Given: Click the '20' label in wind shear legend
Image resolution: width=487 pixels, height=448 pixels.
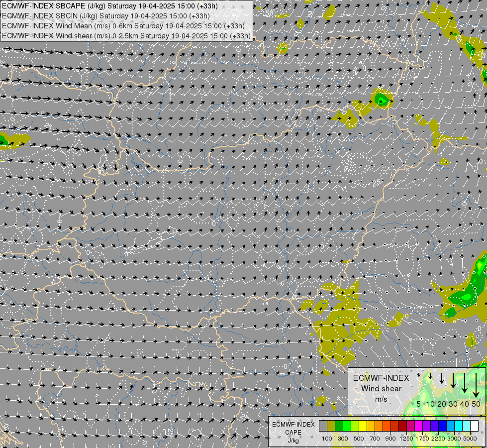Looking at the screenshot, I should [x=442, y=404].
